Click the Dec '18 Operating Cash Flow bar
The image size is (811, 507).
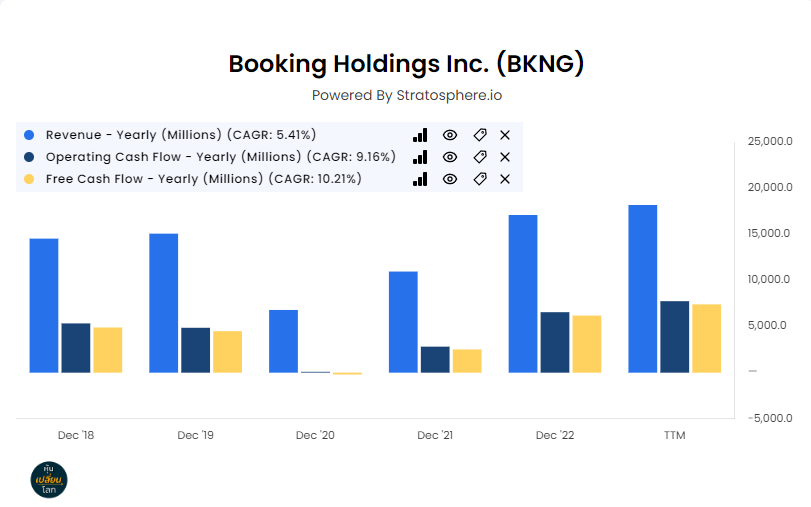click(76, 348)
